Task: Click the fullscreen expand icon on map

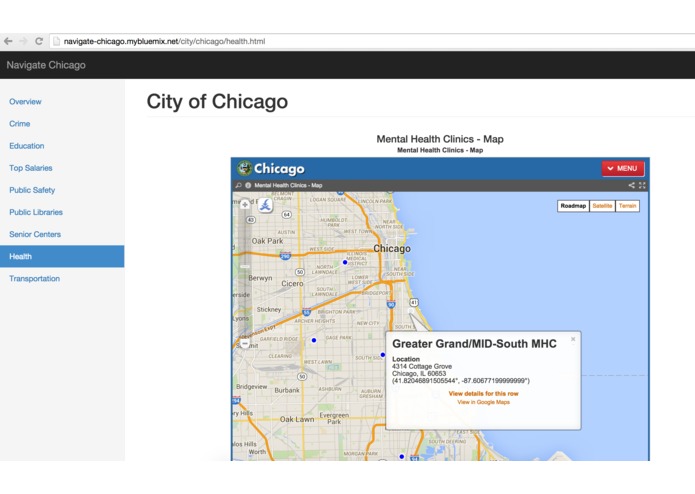Action: (642, 185)
